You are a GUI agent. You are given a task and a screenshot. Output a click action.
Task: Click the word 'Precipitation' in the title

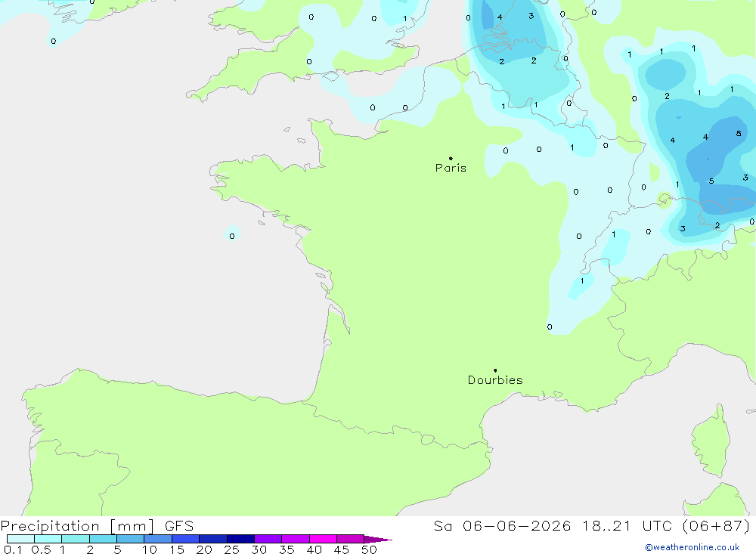click(x=50, y=526)
